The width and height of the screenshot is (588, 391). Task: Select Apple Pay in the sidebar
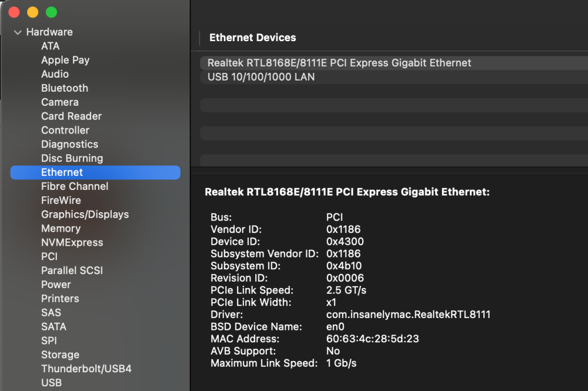click(65, 60)
